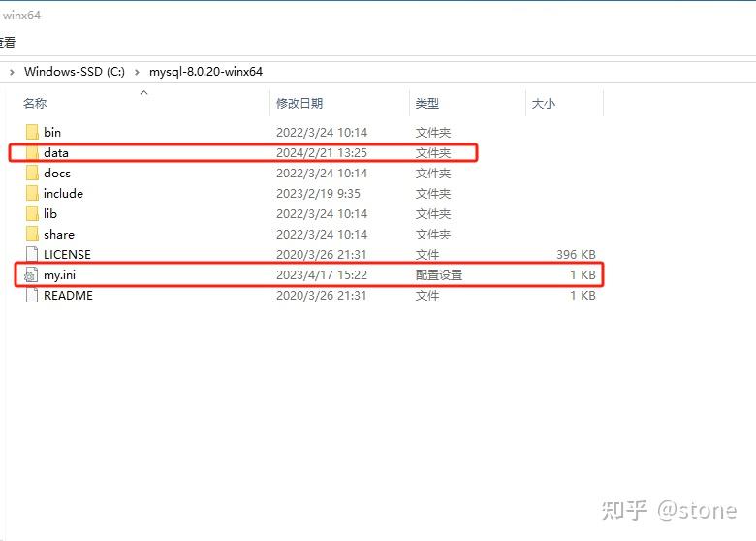Select the include folder icon
Viewport: 756px width, 541px height.
point(32,193)
